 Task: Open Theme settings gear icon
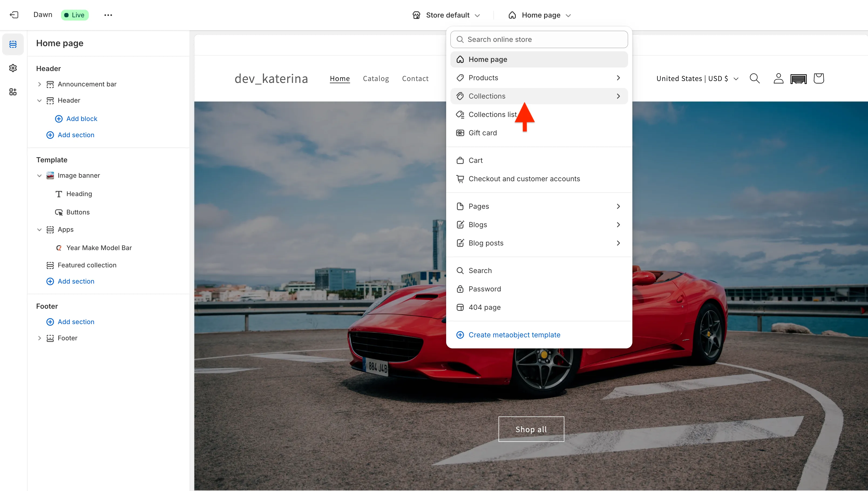[13, 68]
